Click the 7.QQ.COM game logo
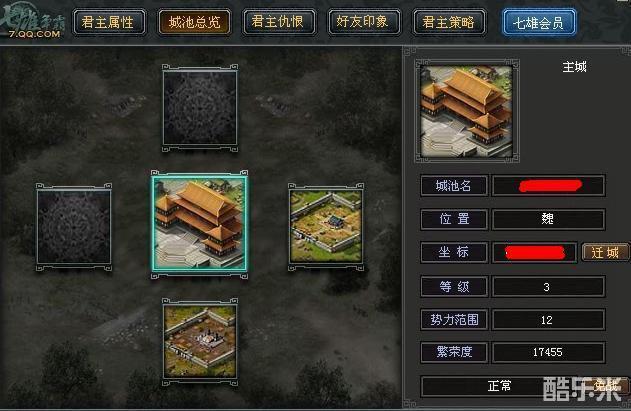631x411 pixels. click(x=33, y=22)
